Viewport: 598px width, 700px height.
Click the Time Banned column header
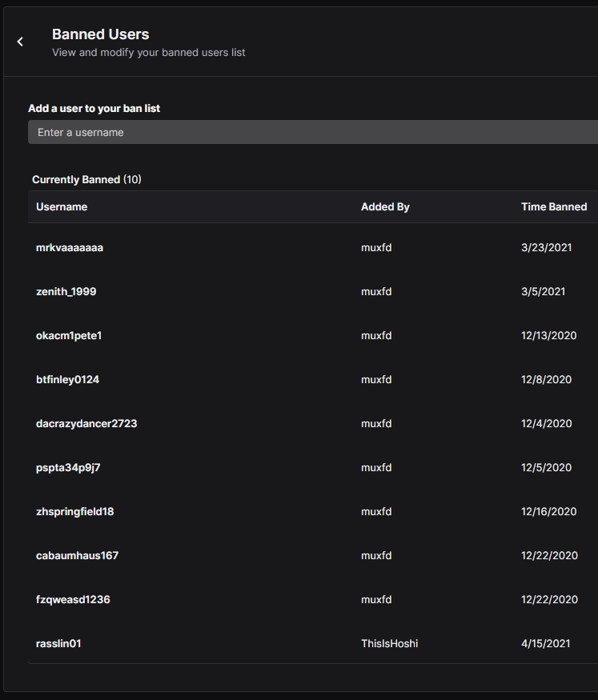(x=554, y=206)
